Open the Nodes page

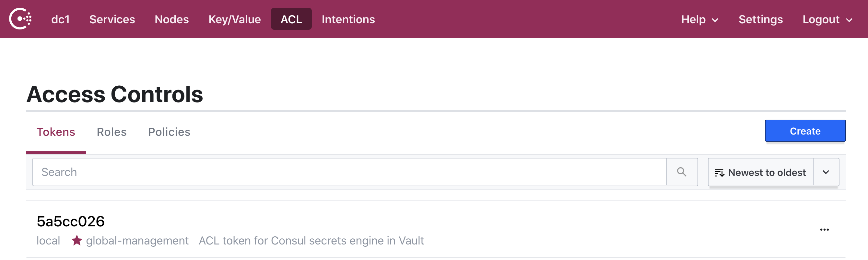171,19
